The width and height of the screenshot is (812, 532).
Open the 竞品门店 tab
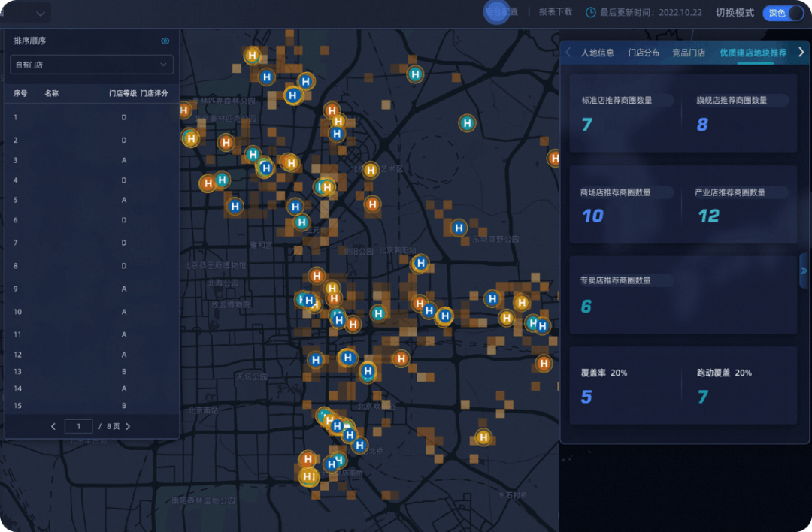tap(689, 53)
